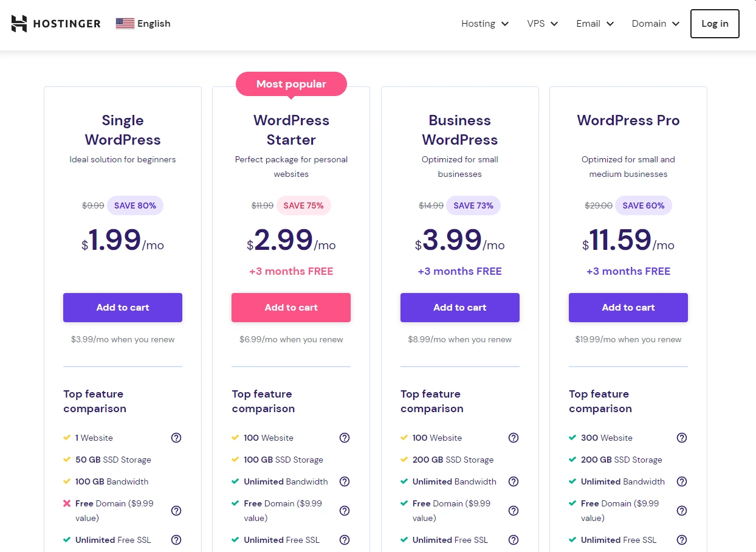756x552 pixels.
Task: Click 'Optimized for small and medium businesses' text
Action: [628, 167]
